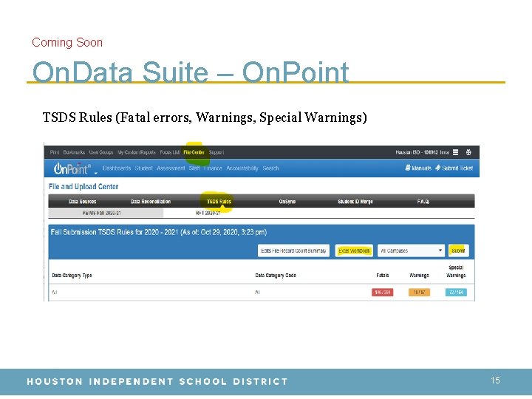
Task: Select the TSDS Rules tab
Action: (219, 202)
